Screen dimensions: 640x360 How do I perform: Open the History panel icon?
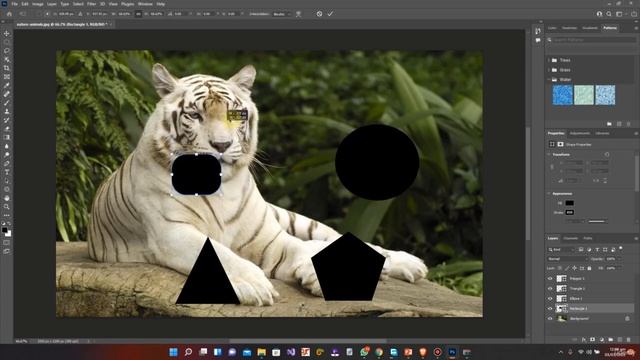[538, 31]
